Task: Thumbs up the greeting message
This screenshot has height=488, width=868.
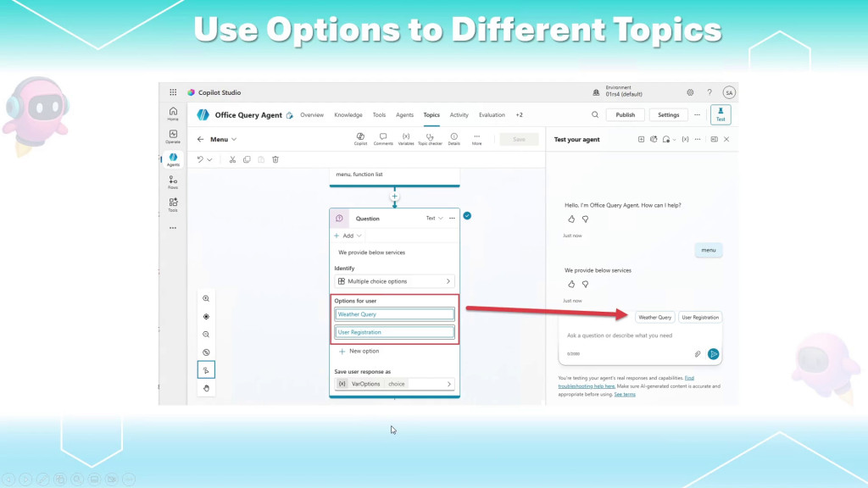Action: (x=571, y=219)
